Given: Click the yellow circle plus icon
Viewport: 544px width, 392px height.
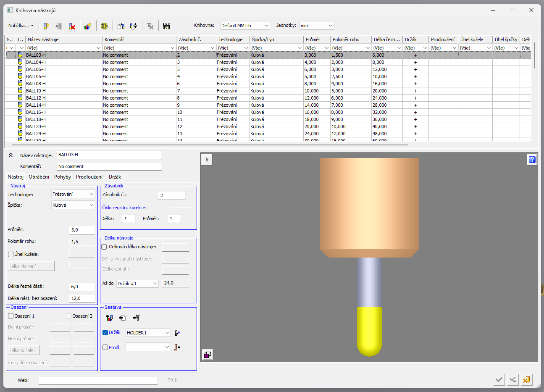Looking at the screenshot, I should (104, 26).
